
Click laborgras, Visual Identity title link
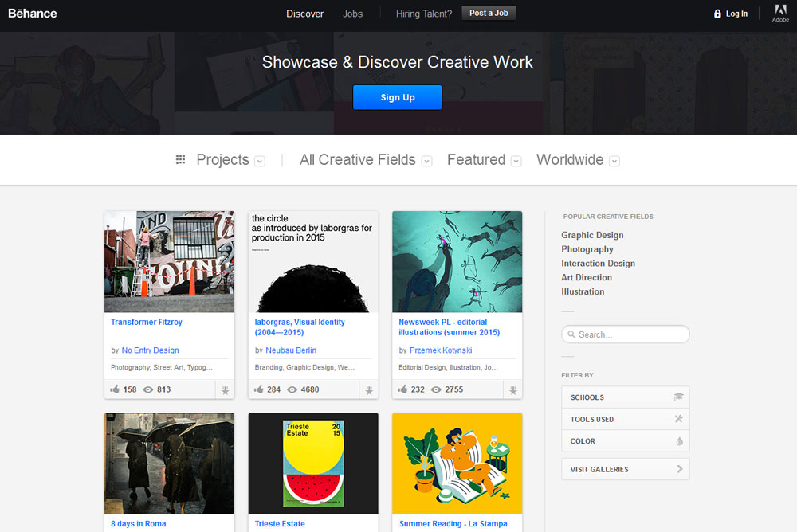pos(300,327)
